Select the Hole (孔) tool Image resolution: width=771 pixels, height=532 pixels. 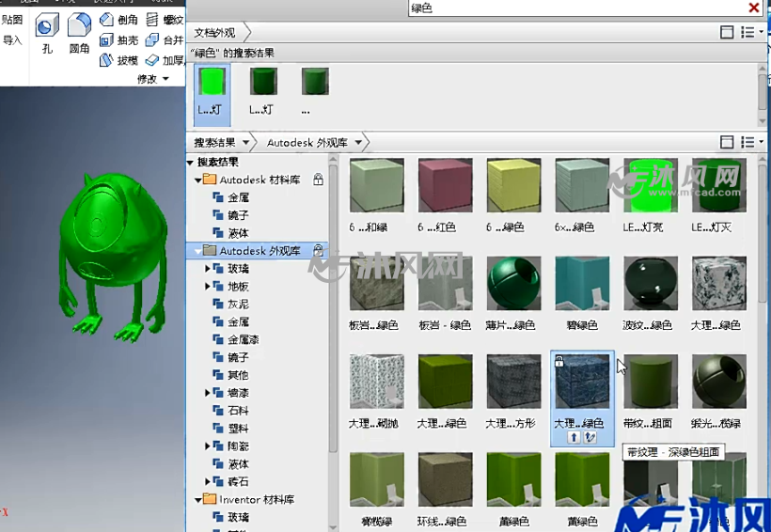tap(47, 33)
